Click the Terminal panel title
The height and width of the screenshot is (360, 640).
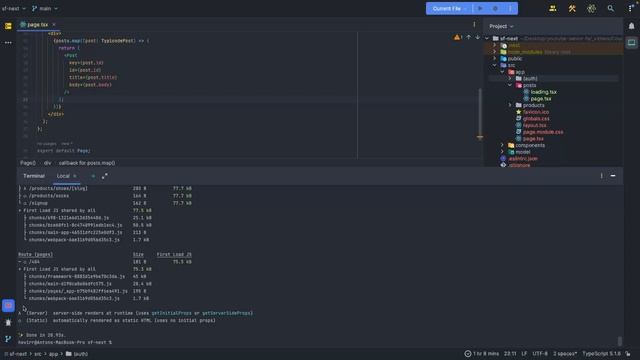pos(34,176)
